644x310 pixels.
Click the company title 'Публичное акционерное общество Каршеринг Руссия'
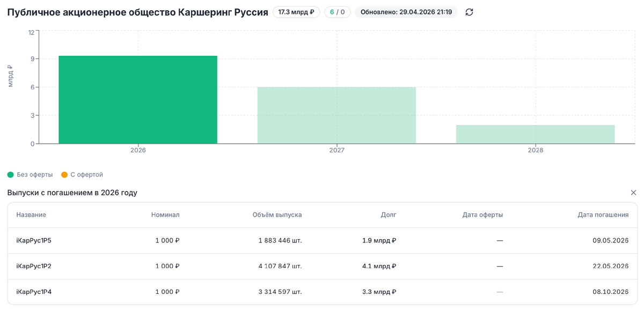click(137, 12)
